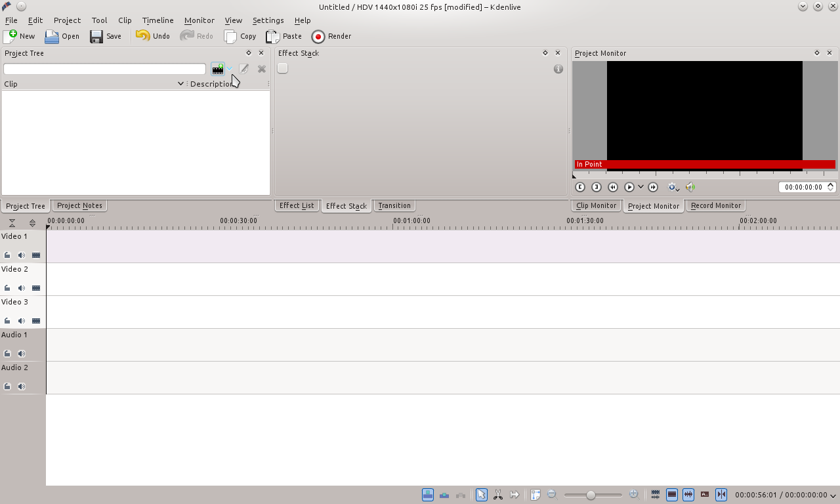
Task: Click the monitor audio volume icon
Action: (x=690, y=187)
